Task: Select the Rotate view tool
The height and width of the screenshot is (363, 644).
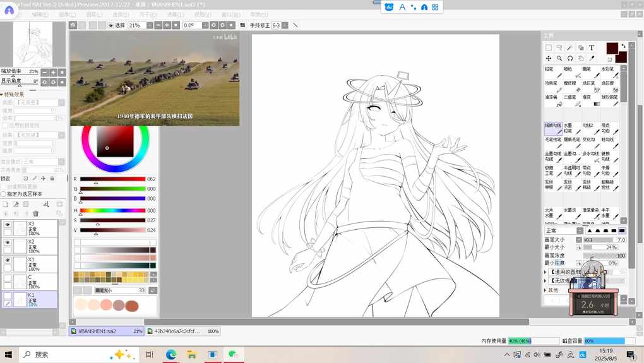Action: click(569, 58)
